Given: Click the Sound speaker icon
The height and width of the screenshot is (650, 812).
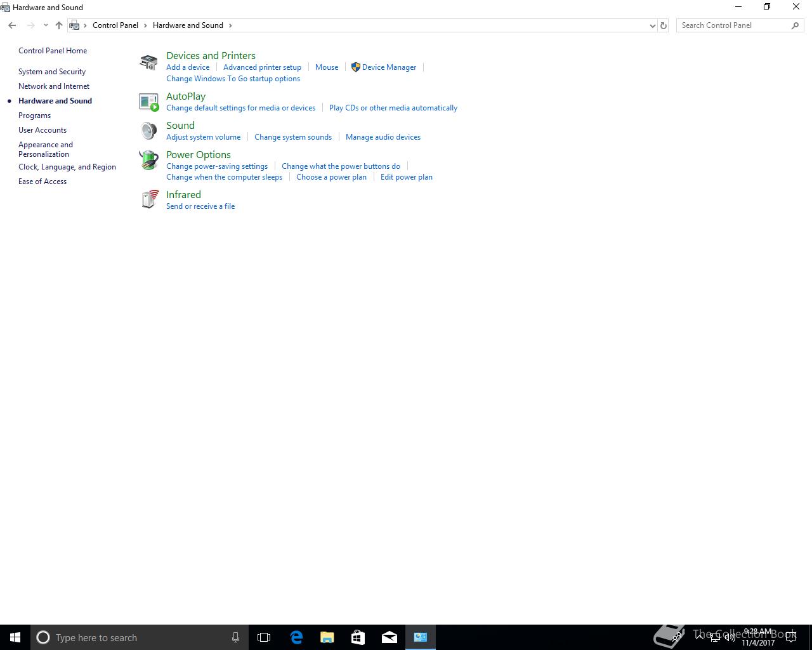Looking at the screenshot, I should pos(148,131).
